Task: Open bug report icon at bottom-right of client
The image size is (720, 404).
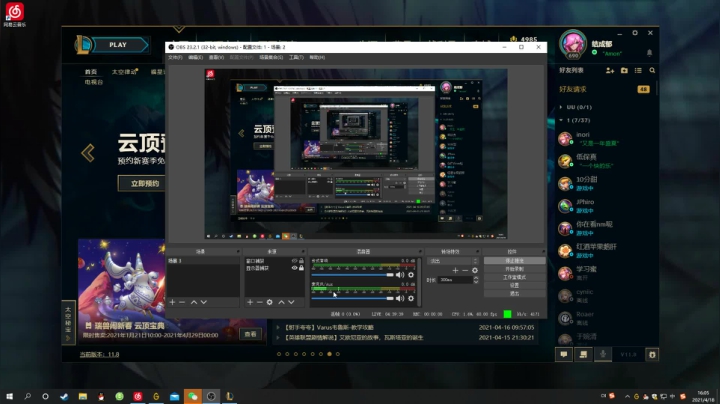Action: tap(652, 354)
